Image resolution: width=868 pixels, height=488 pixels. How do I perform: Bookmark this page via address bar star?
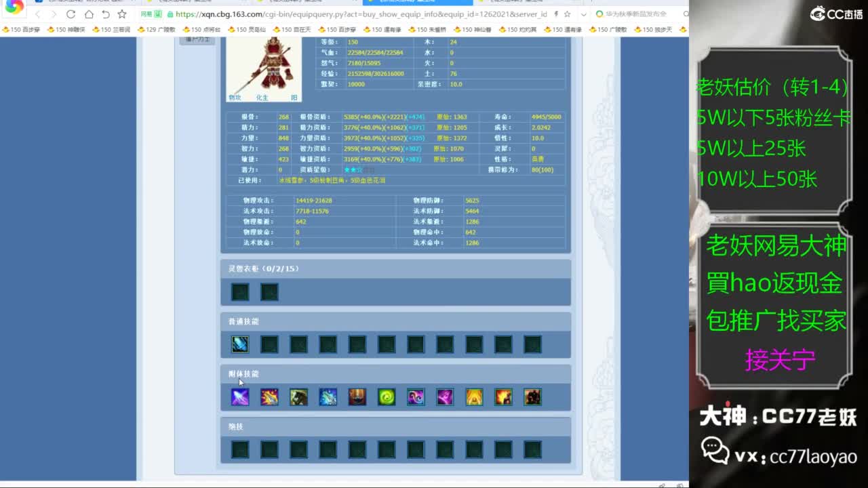point(567,14)
